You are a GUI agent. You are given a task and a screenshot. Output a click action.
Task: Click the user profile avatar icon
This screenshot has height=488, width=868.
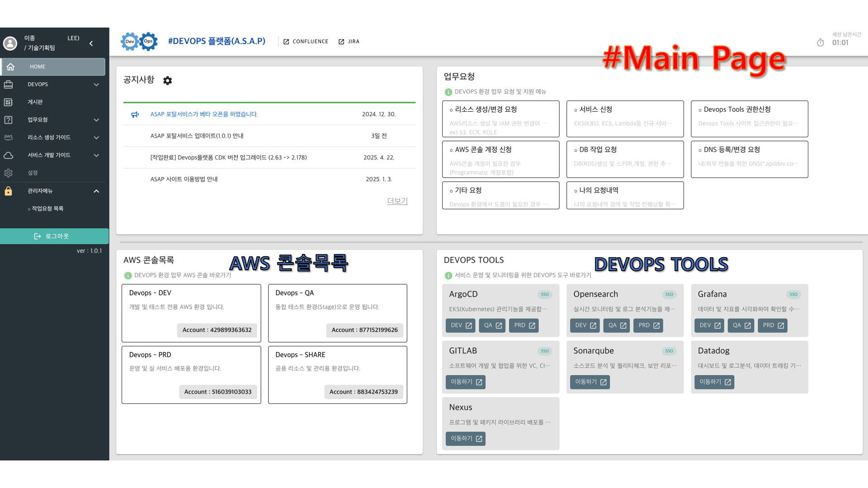(x=10, y=43)
